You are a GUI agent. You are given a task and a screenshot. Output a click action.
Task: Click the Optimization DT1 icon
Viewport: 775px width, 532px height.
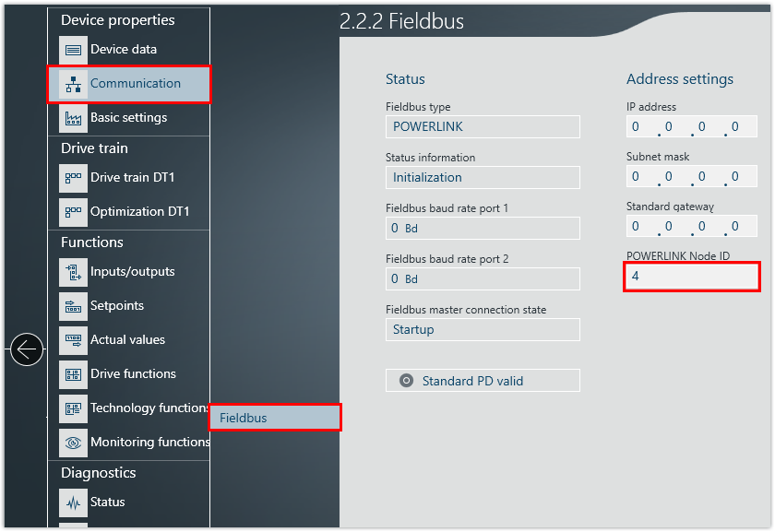click(73, 212)
